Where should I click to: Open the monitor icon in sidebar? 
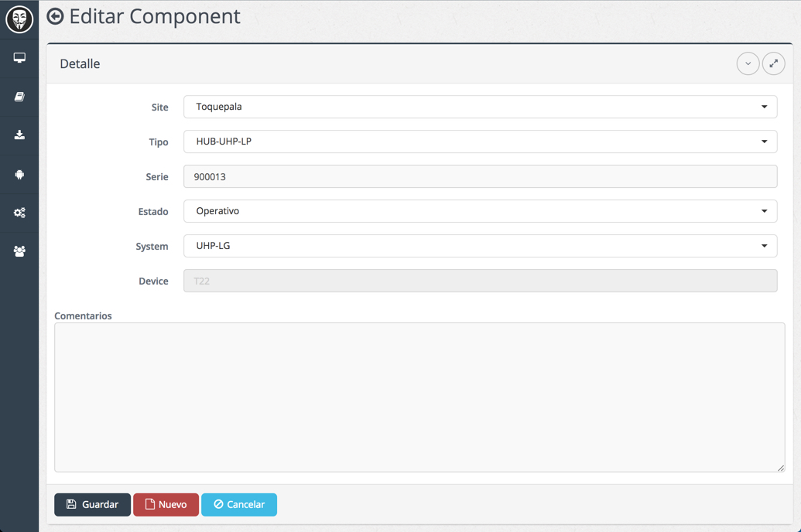coord(19,58)
